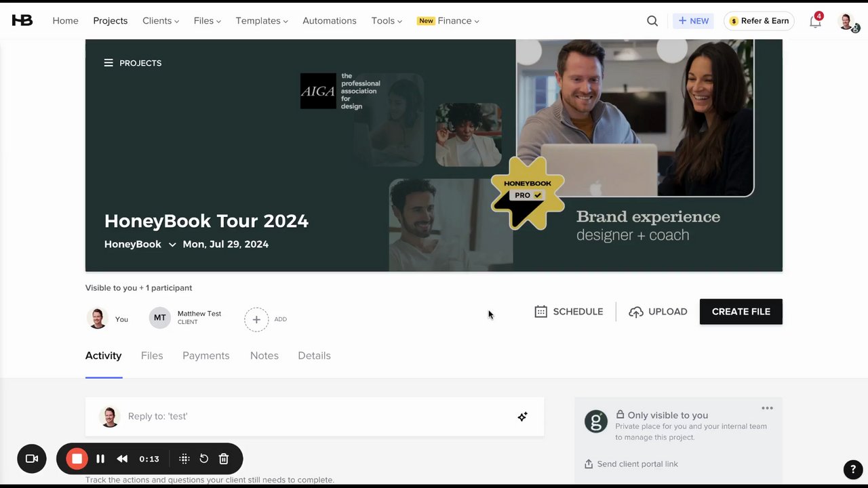This screenshot has height=488, width=868.
Task: Click the project date Mon, Jul 29, 2024
Action: tap(226, 244)
